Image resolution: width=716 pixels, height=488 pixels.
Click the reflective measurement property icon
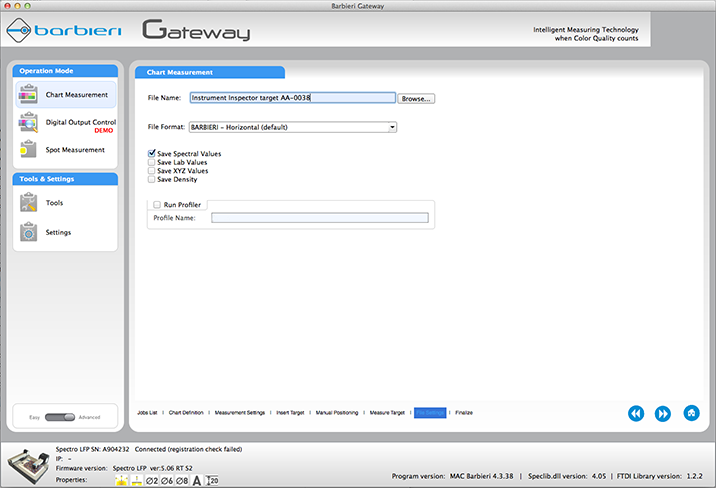121,480
